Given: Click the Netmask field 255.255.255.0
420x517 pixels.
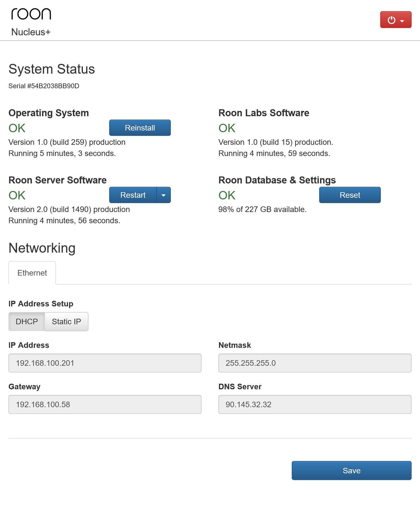Looking at the screenshot, I should coord(315,363).
